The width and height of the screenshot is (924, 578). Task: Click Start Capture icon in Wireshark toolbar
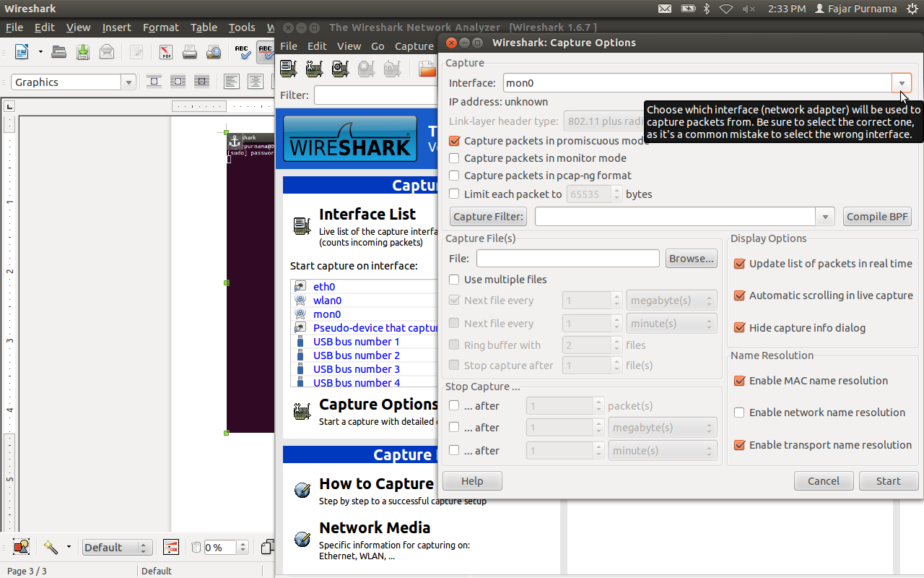[340, 69]
